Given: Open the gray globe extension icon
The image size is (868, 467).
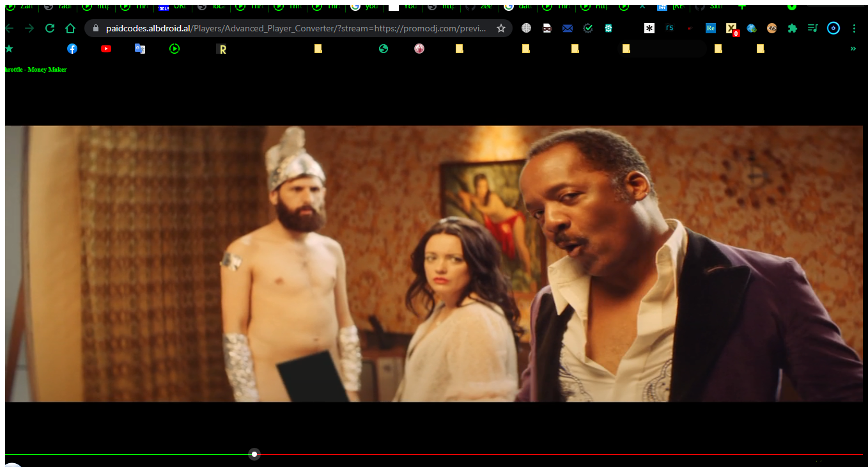Looking at the screenshot, I should (x=527, y=28).
